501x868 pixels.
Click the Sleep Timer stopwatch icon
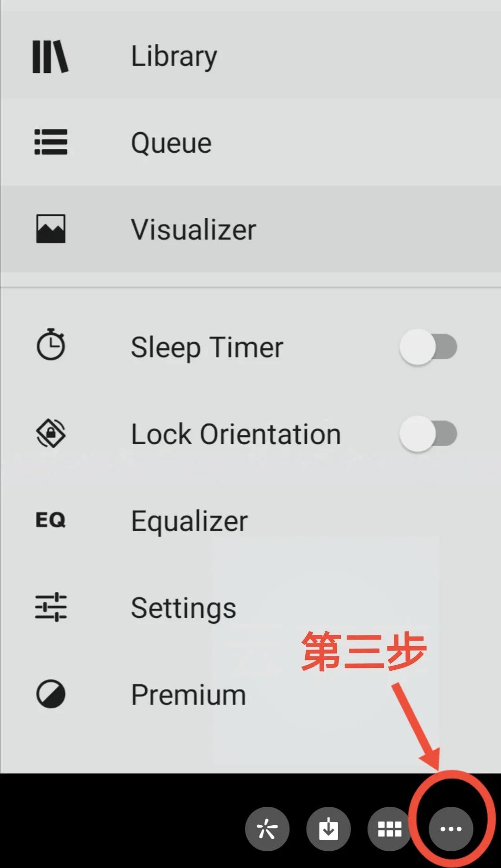point(51,345)
